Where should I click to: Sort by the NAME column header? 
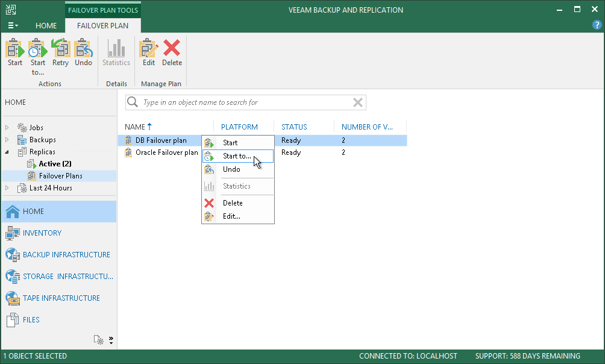pyautogui.click(x=134, y=127)
